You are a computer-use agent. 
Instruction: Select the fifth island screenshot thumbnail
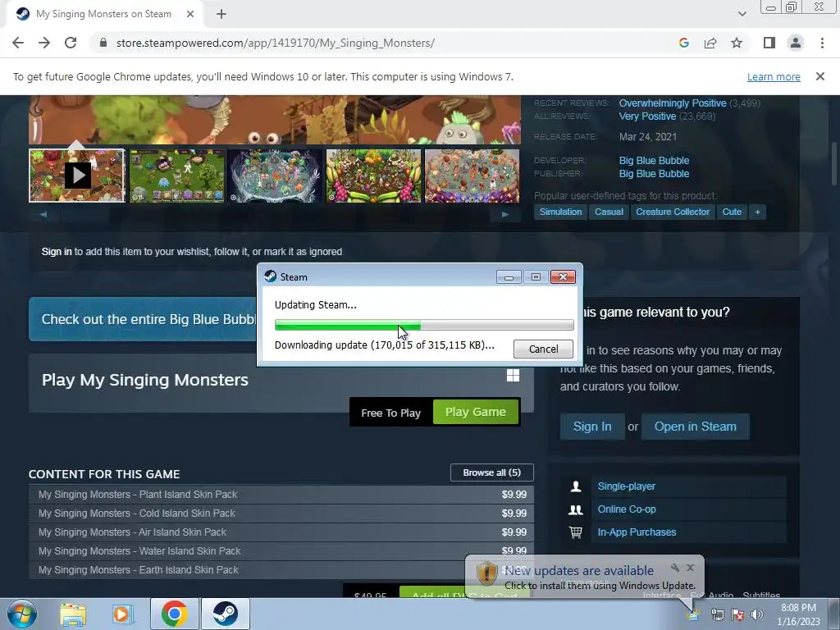472,176
